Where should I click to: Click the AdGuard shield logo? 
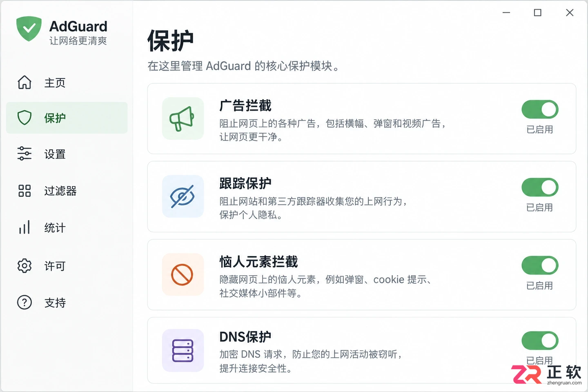(29, 29)
